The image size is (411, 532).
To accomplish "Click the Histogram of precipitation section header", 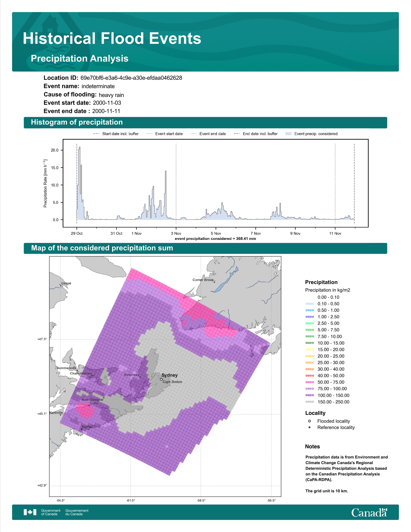I will 77,122.
